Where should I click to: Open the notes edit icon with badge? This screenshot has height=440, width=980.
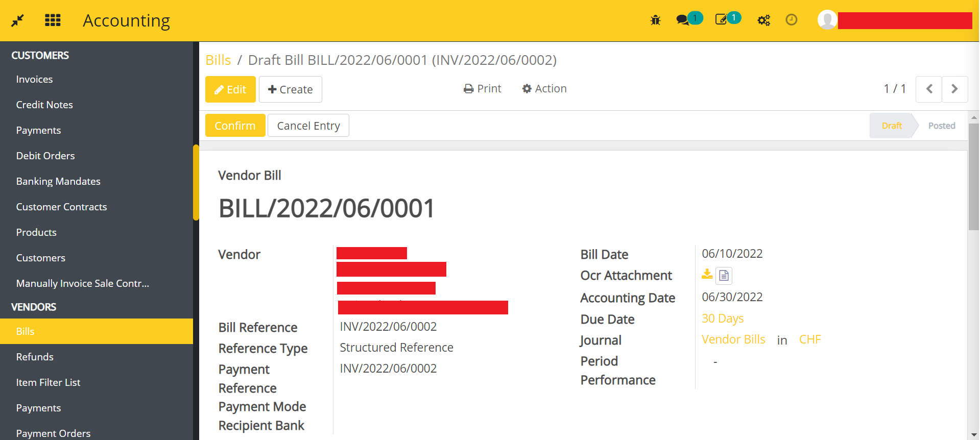click(721, 19)
